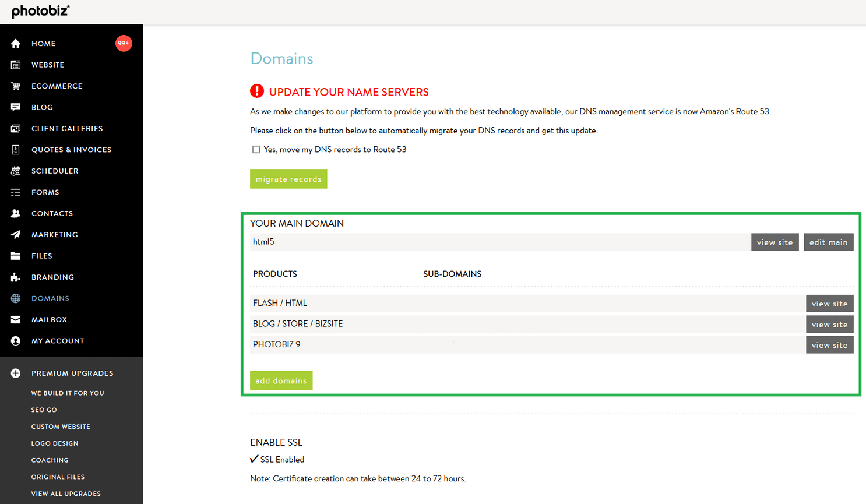Click the Forms icon

tap(15, 192)
